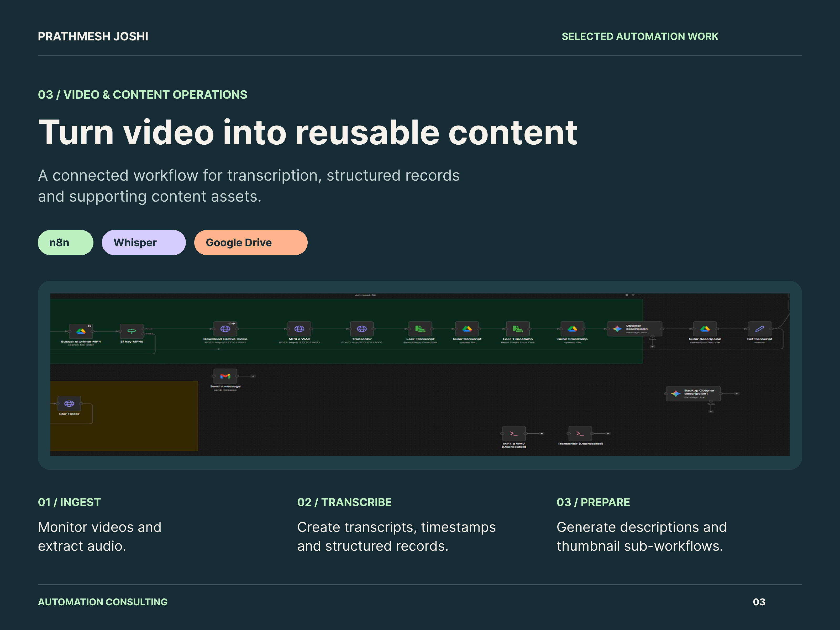
Task: Click '03 / VIDEO & CONTENT OPERATIONS' label
Action: (142, 94)
